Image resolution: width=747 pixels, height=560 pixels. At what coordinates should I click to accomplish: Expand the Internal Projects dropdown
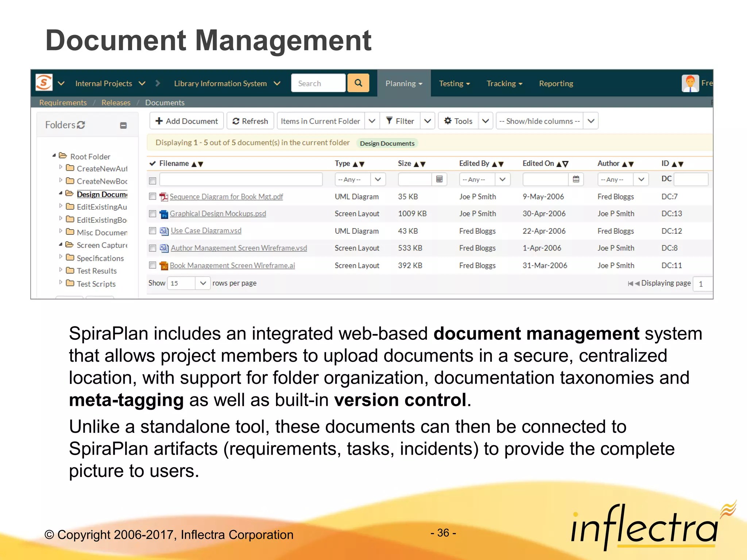[142, 83]
